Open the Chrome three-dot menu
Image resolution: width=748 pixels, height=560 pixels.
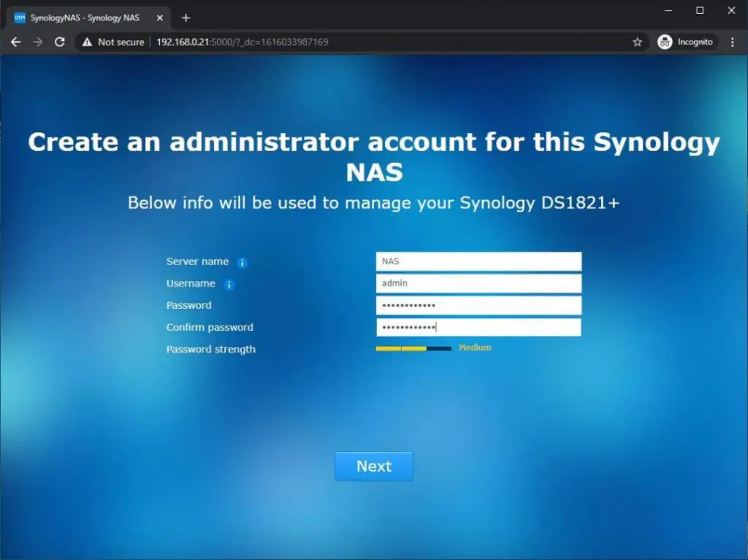tap(732, 42)
